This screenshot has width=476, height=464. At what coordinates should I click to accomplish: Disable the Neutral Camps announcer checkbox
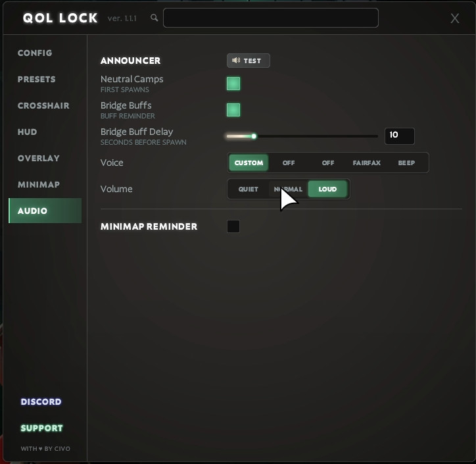pyautogui.click(x=233, y=84)
